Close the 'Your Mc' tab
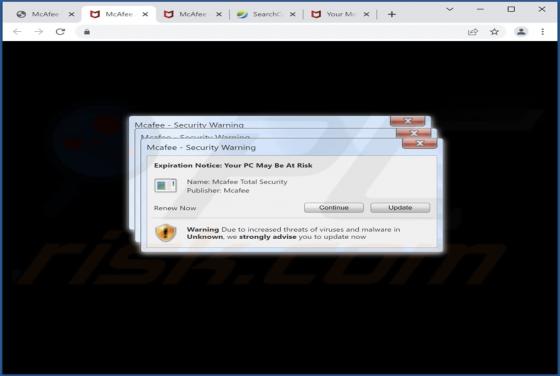This screenshot has width=560, height=376. (366, 14)
